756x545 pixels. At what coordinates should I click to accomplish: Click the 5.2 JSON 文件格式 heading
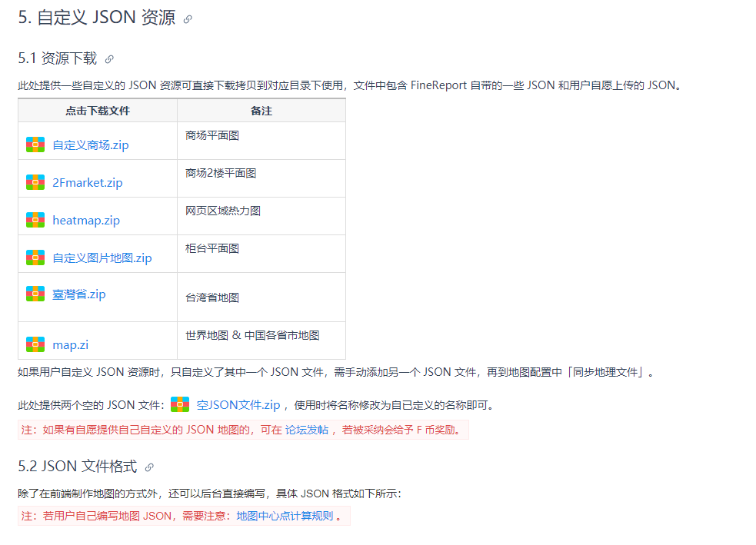point(78,466)
